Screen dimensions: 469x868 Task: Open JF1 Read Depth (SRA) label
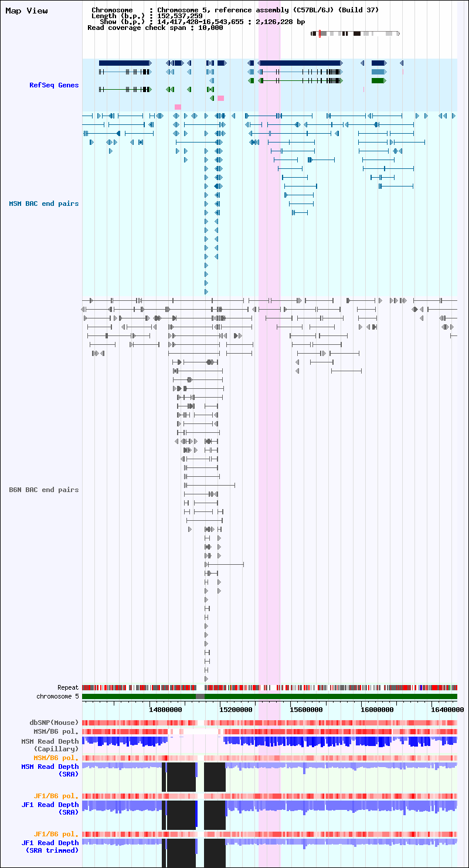(x=50, y=808)
